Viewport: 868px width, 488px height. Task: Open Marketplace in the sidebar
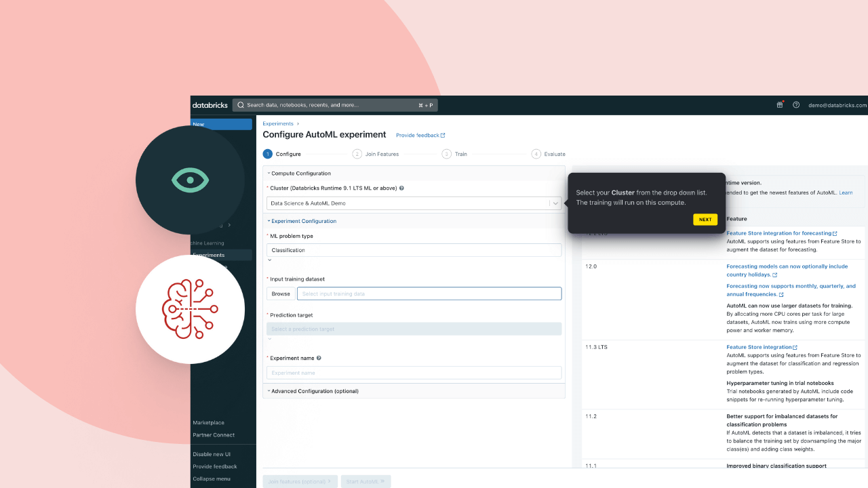[x=208, y=423]
